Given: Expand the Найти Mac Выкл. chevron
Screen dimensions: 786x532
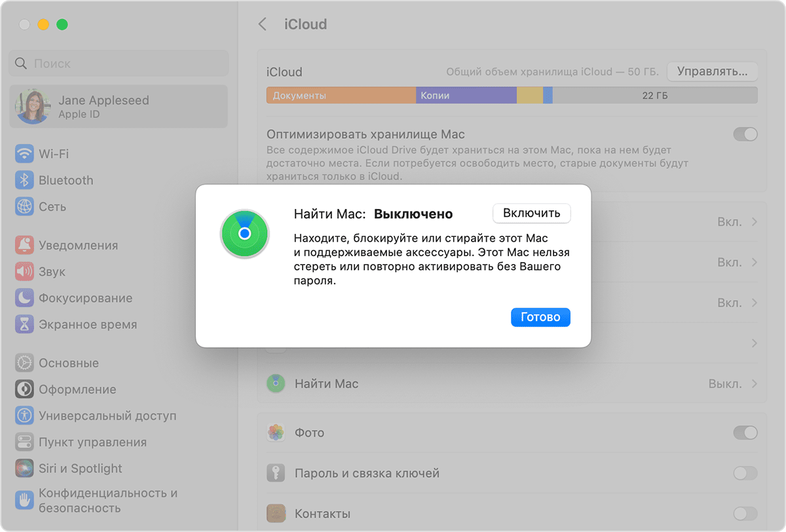Looking at the screenshot, I should 755,383.
